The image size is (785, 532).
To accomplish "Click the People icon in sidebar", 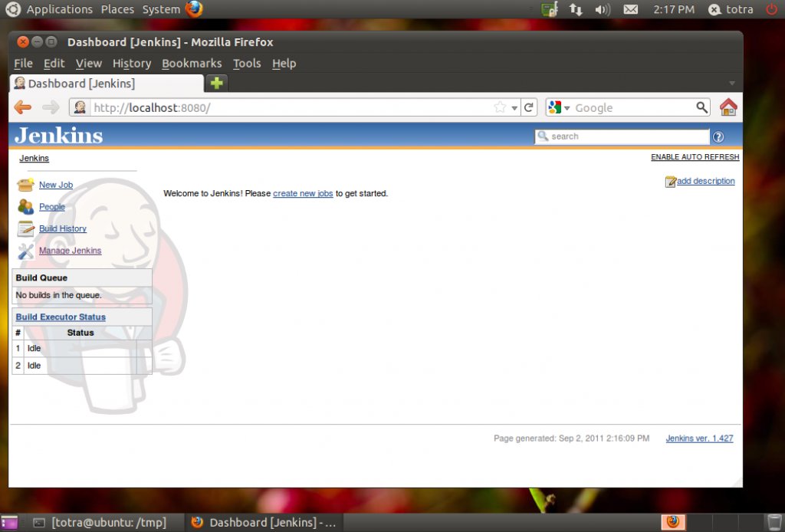I will tap(25, 207).
